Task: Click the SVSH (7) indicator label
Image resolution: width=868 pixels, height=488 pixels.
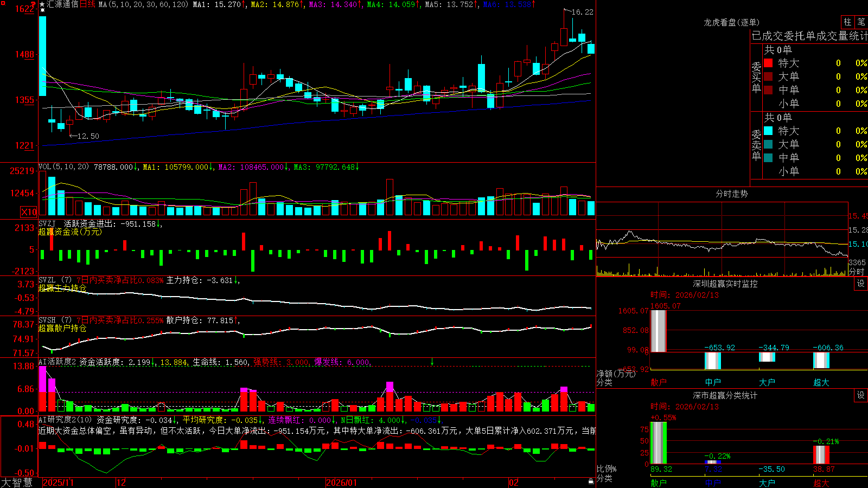Action: [x=55, y=320]
